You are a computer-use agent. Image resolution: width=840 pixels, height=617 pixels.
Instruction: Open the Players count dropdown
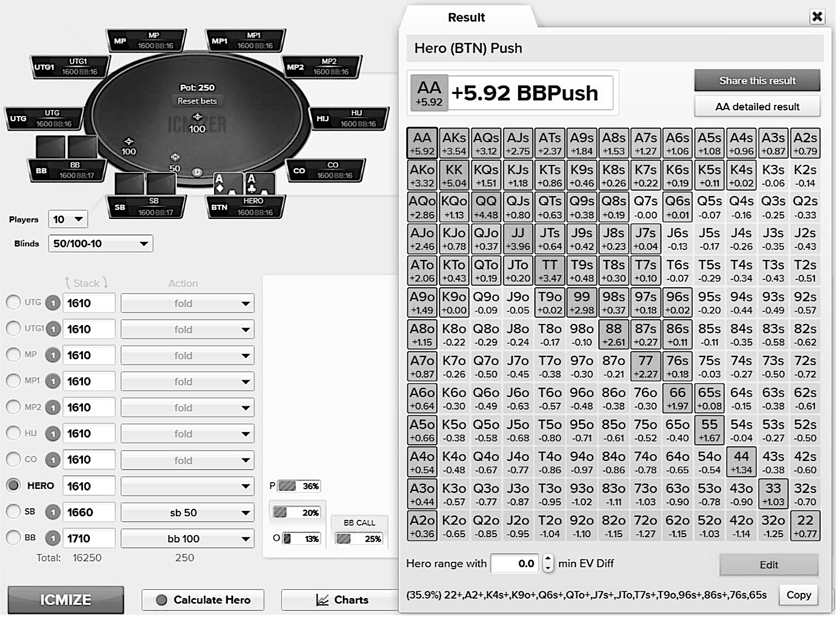click(x=68, y=219)
